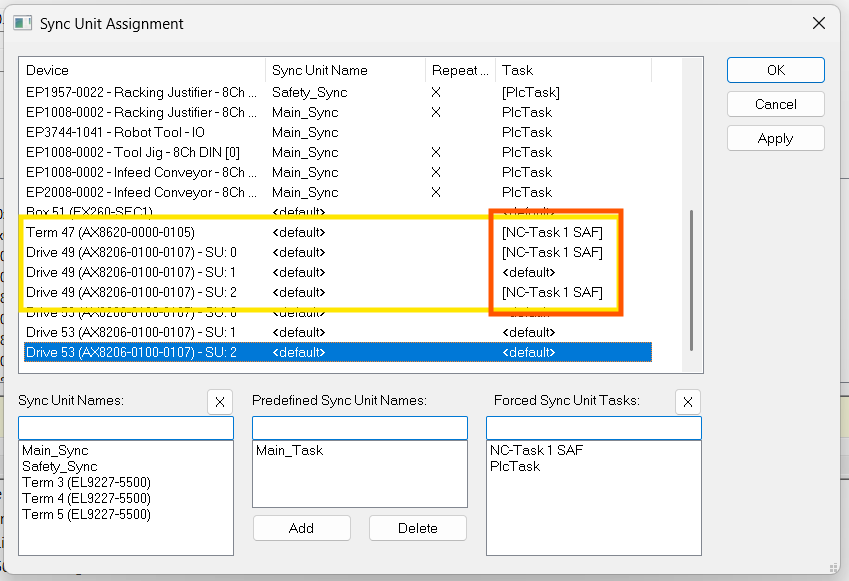Select Main_Task in Predefined Sync Unit Names

pos(289,451)
